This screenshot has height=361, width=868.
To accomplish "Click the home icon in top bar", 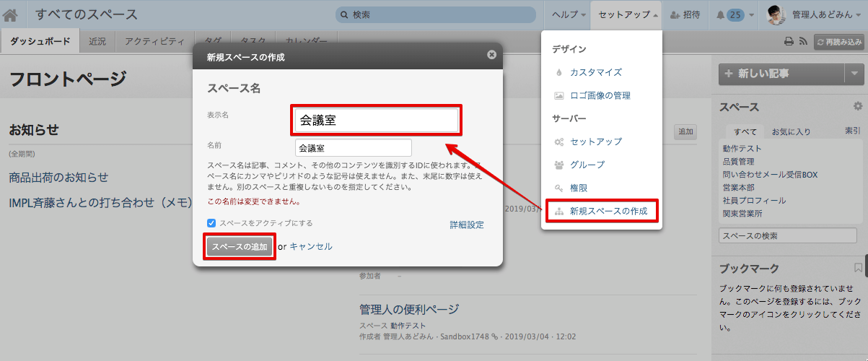I will (11, 14).
